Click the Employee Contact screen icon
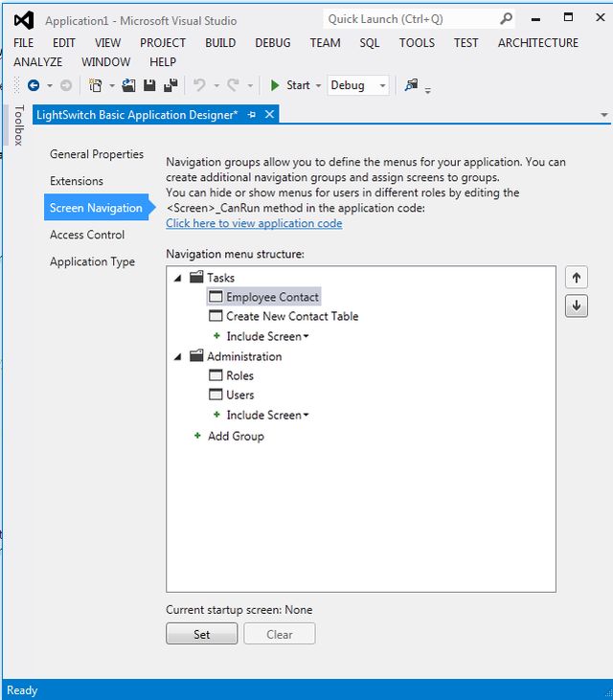This screenshot has width=613, height=700. click(x=216, y=297)
